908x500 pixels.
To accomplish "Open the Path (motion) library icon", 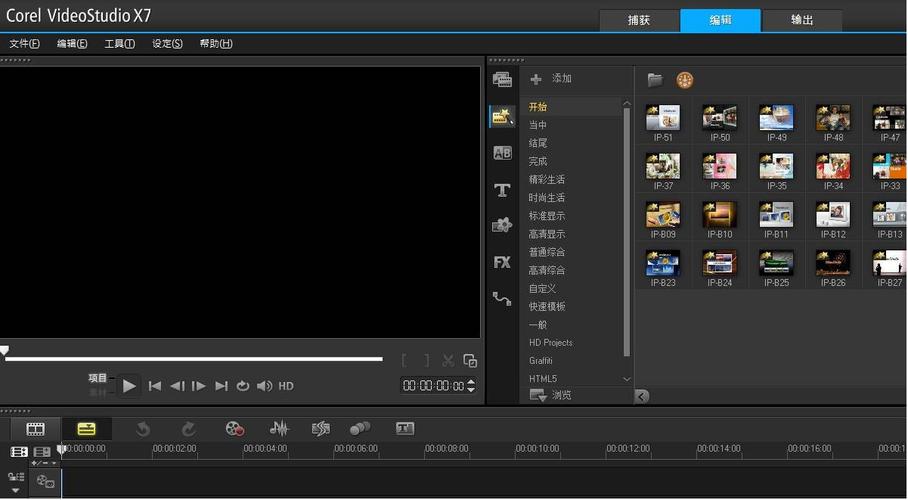I will pyautogui.click(x=502, y=298).
